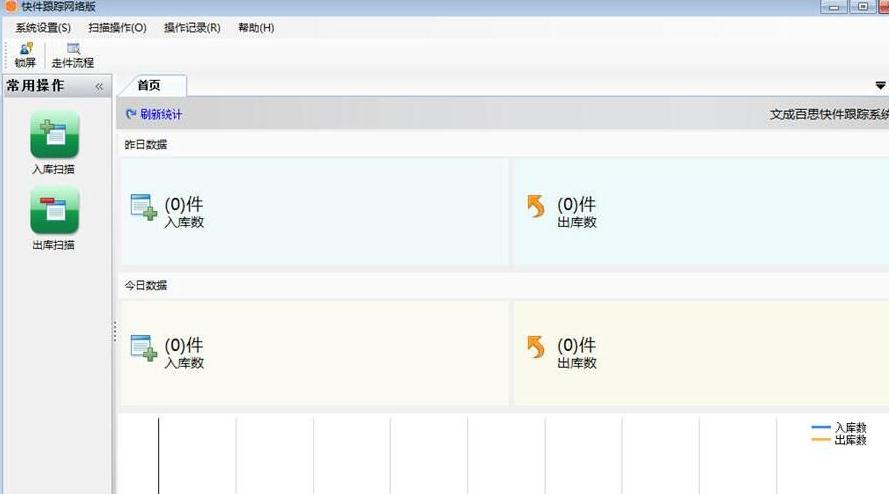
Task: Click the 刷新统计 refresh link
Action: (154, 115)
